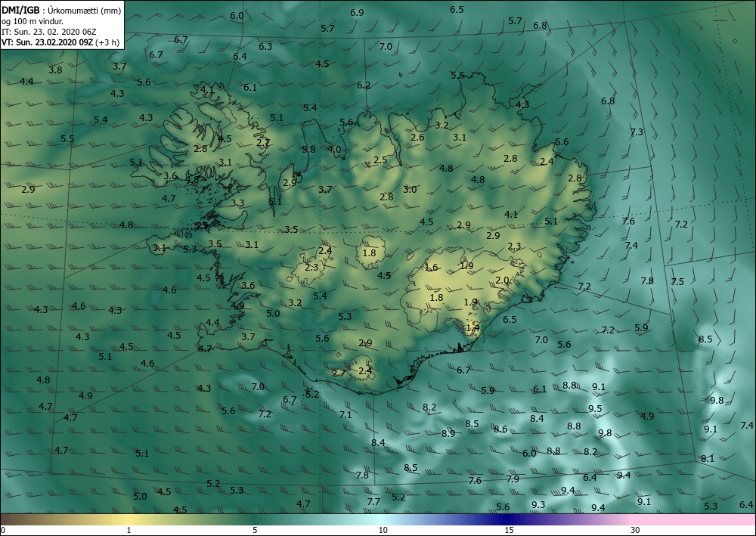Click the 'VT: Sun. 23.02.2020 09Z (+3 h)' line
Image resolution: width=756 pixels, height=536 pixels.
[60, 42]
